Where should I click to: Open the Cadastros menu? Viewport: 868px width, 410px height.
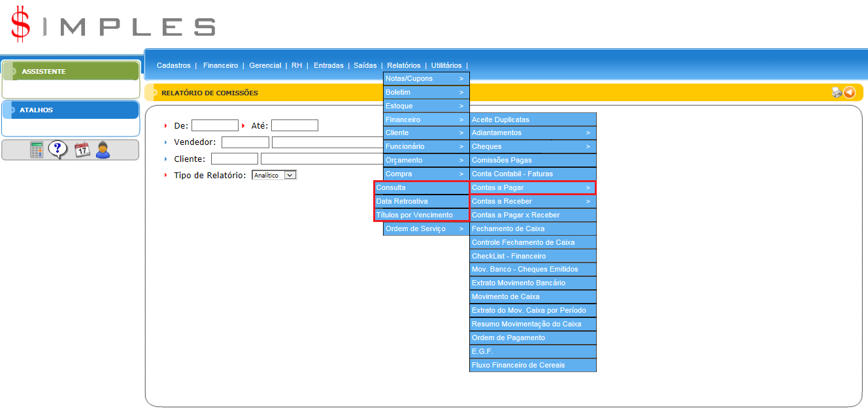point(173,65)
